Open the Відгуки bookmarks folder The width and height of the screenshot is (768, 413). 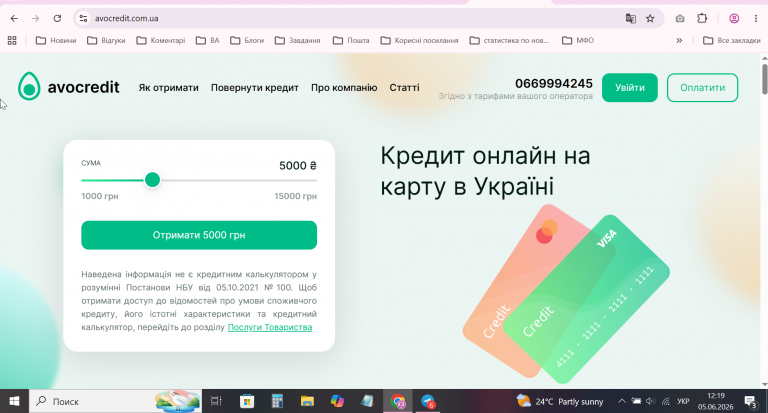(x=106, y=40)
